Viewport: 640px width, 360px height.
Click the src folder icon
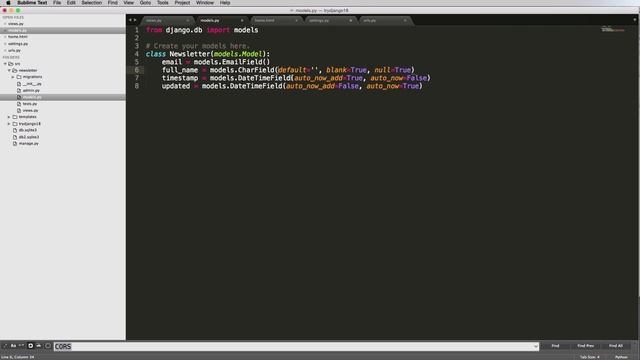[x=11, y=64]
